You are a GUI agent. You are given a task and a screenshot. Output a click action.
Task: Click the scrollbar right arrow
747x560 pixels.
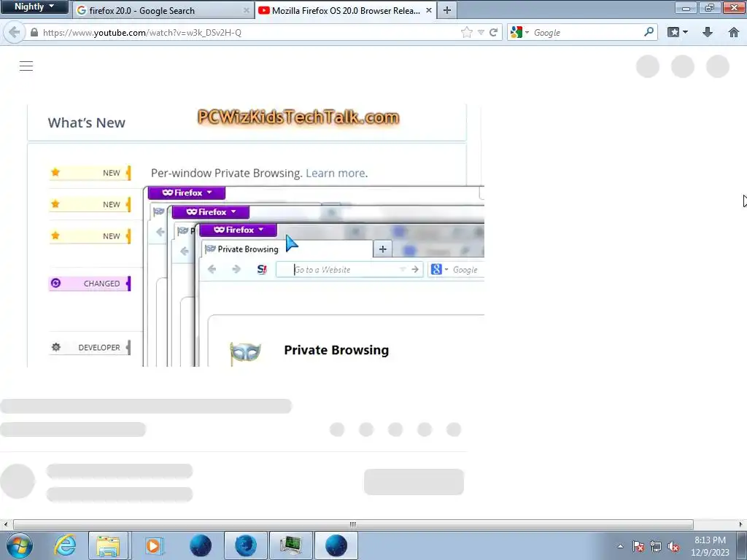point(741,524)
